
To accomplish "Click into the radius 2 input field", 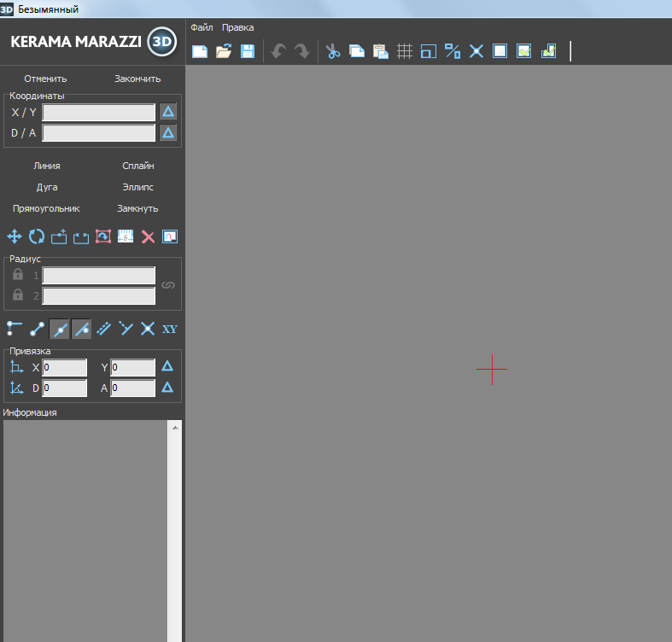I will (98, 296).
